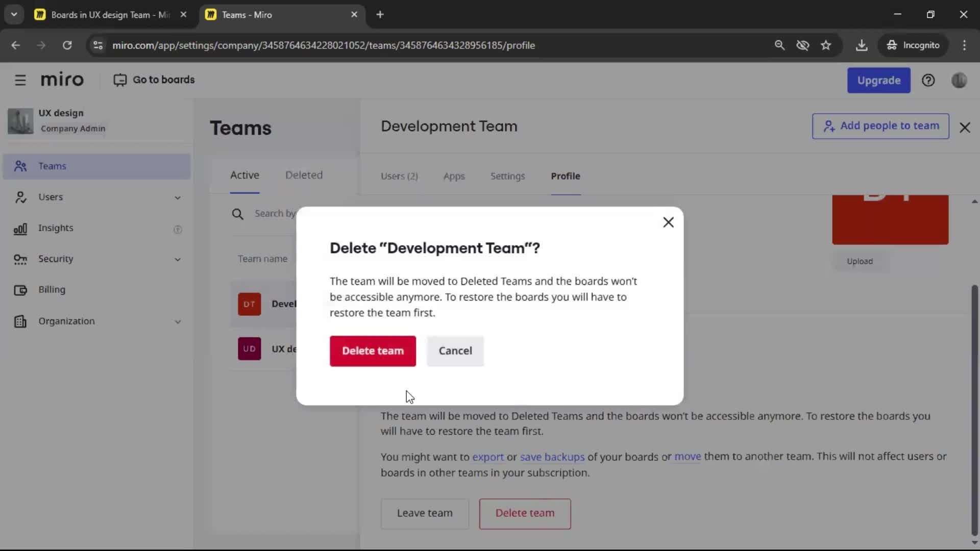
Task: Click the Team name column header
Action: coord(262,259)
